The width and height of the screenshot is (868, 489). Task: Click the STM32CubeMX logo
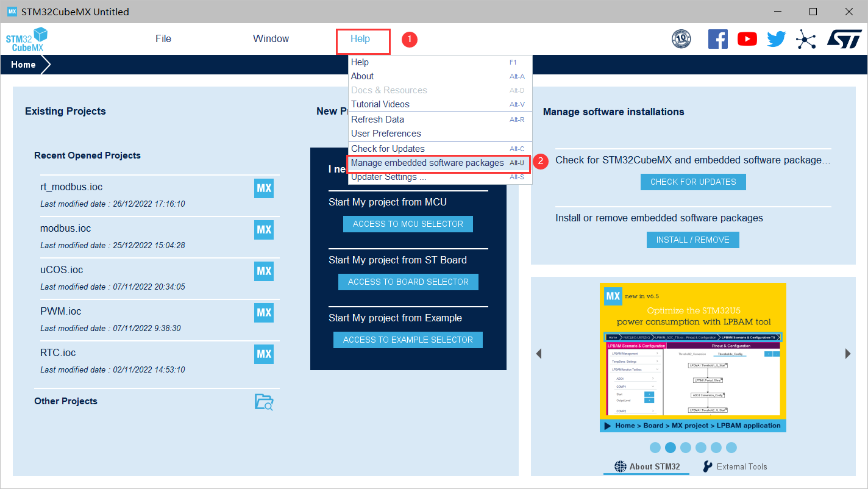click(x=27, y=40)
